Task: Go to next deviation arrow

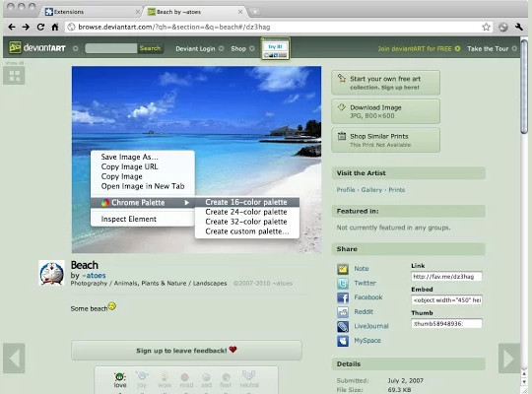Action: click(509, 359)
